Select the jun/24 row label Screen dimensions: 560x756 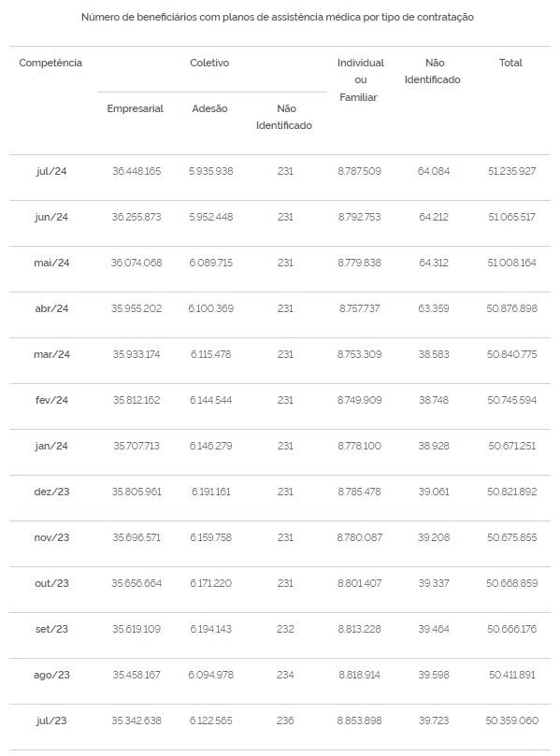[x=51, y=217]
